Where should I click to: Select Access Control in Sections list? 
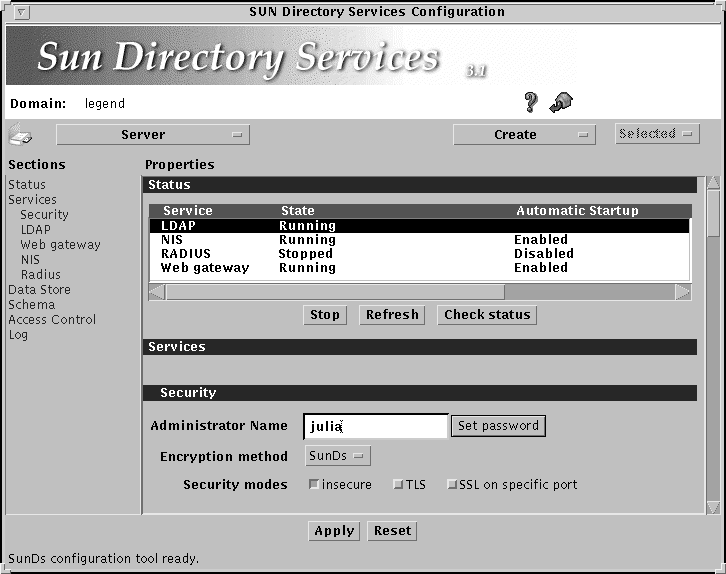(52, 319)
